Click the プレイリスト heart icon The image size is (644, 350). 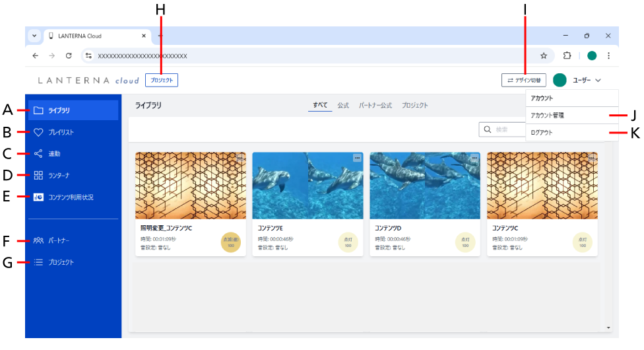38,132
